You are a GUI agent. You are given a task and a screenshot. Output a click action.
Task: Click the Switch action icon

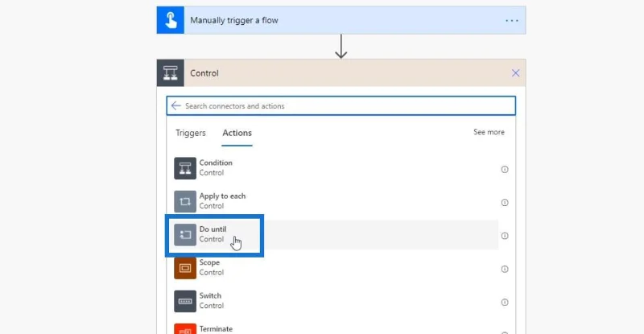tap(185, 302)
